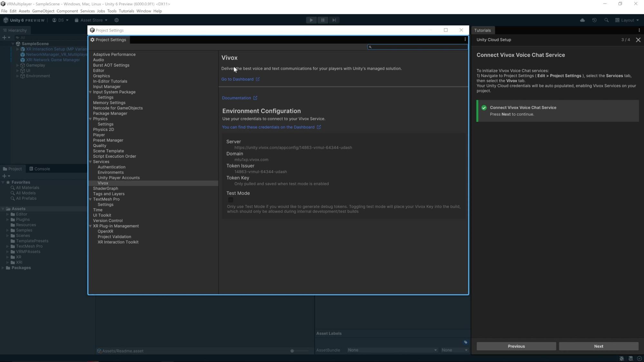The width and height of the screenshot is (644, 362).
Task: Select the Vivox Project Settings entry
Action: (103, 183)
